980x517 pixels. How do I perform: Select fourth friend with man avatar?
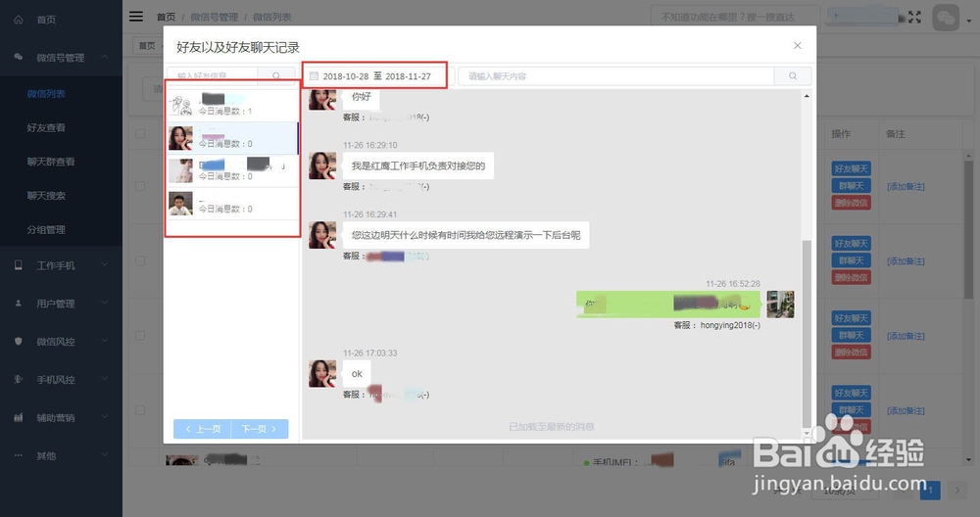232,204
